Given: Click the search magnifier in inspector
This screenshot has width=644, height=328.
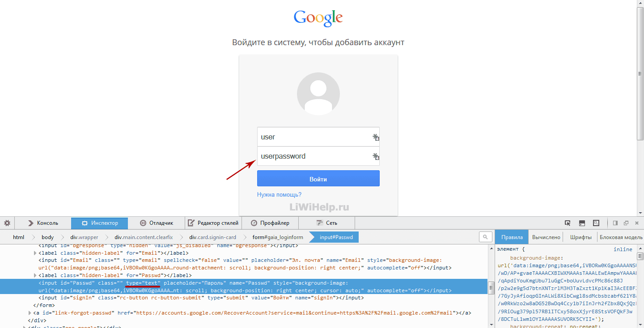Looking at the screenshot, I should (x=485, y=237).
